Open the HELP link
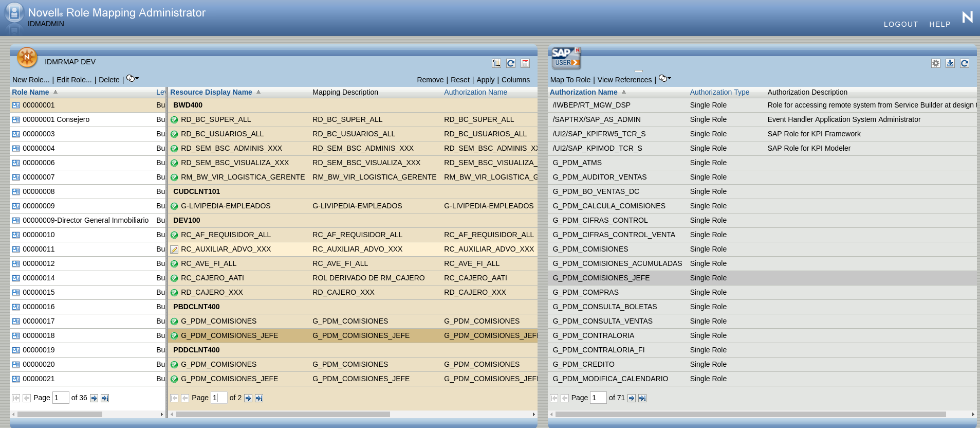Viewport: 980px width, 428px height. tap(939, 24)
